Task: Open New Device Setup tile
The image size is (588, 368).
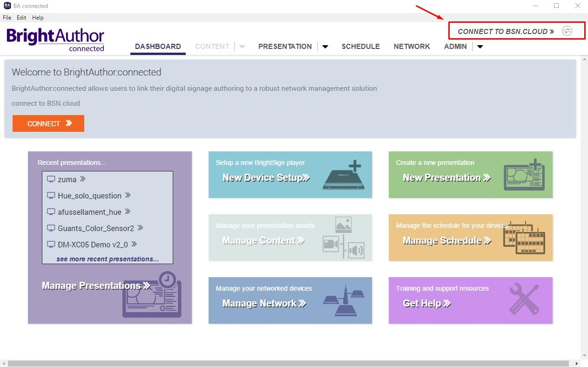Action: coord(290,175)
